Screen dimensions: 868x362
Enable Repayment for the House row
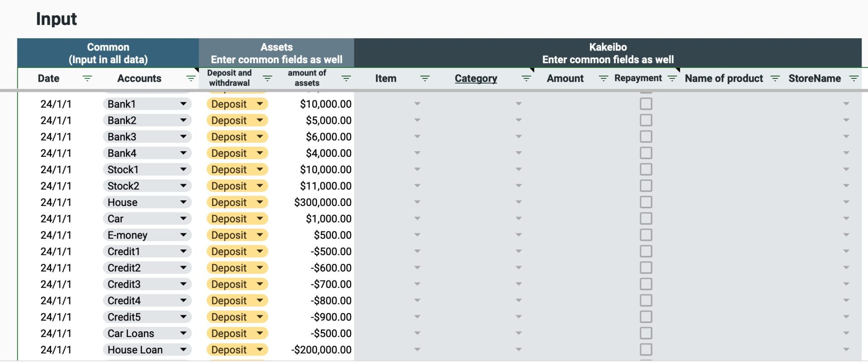pyautogui.click(x=645, y=202)
